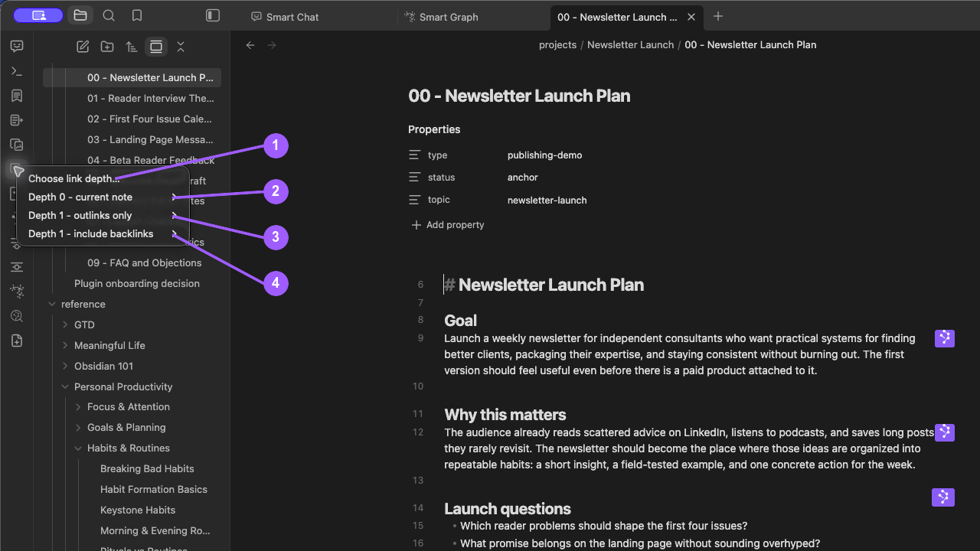Image resolution: width=980 pixels, height=551 pixels.
Task: Change the explorer sort order
Action: pyautogui.click(x=132, y=47)
